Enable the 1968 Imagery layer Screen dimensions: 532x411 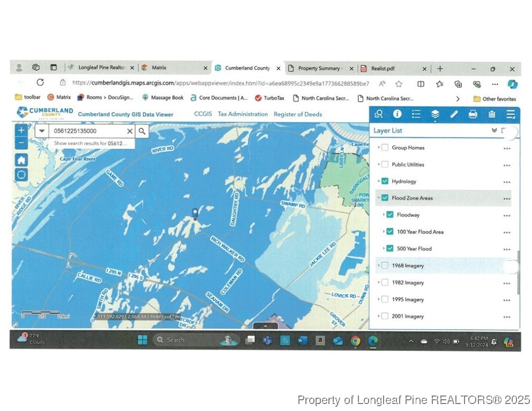[x=385, y=265]
